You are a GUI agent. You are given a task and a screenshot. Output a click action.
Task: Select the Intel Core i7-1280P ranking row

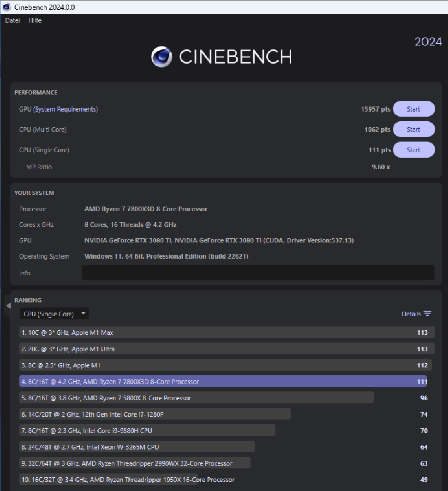pyautogui.click(x=155, y=414)
